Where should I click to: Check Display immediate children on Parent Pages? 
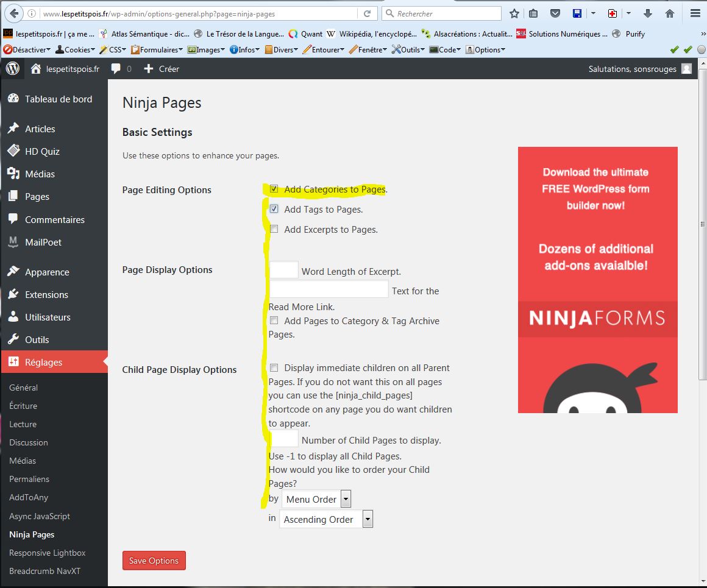click(x=274, y=367)
